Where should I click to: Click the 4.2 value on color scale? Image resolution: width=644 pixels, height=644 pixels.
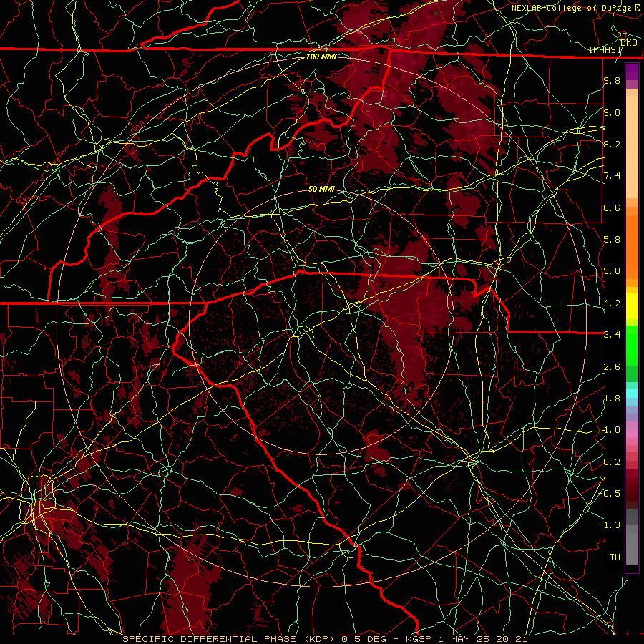click(x=612, y=303)
